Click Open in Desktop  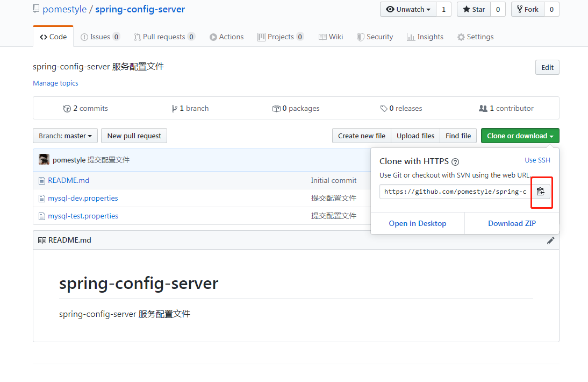[x=418, y=224]
